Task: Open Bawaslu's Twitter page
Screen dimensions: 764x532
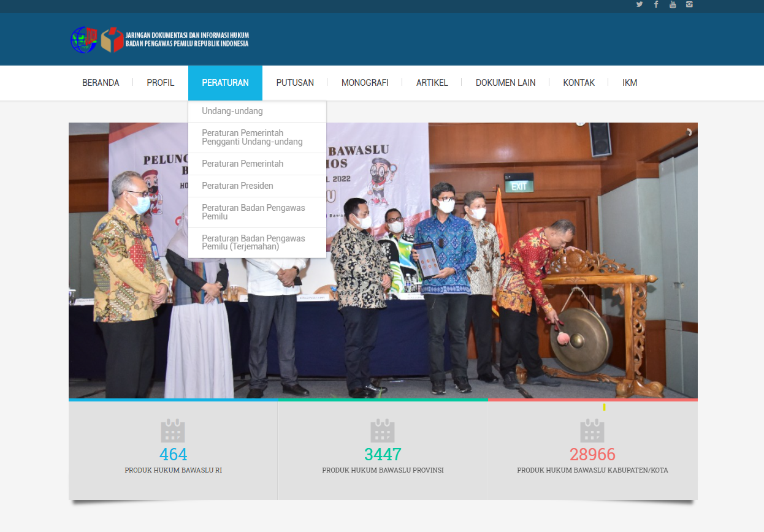Action: [640, 6]
